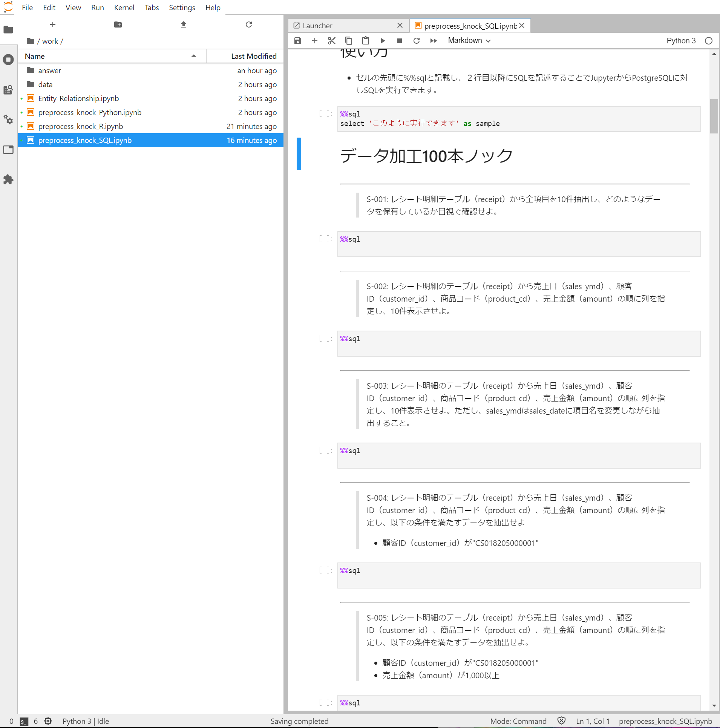Screen dimensions: 720x728
Task: Save the notebook with the disk icon
Action: point(298,41)
